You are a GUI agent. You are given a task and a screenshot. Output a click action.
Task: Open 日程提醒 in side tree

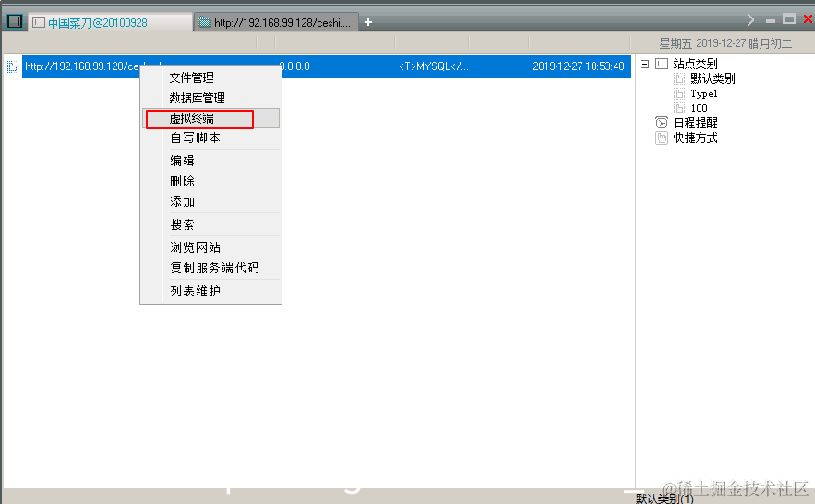(x=695, y=123)
